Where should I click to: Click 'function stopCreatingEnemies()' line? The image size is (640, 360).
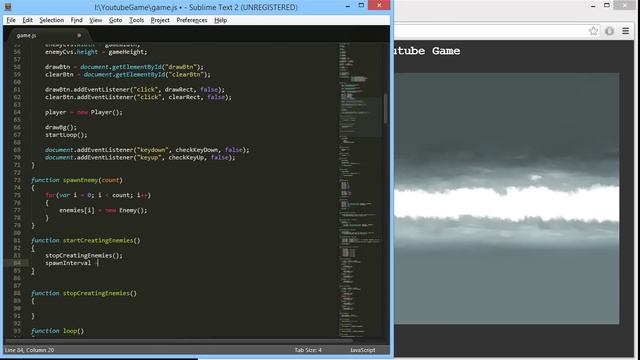pyautogui.click(x=84, y=293)
